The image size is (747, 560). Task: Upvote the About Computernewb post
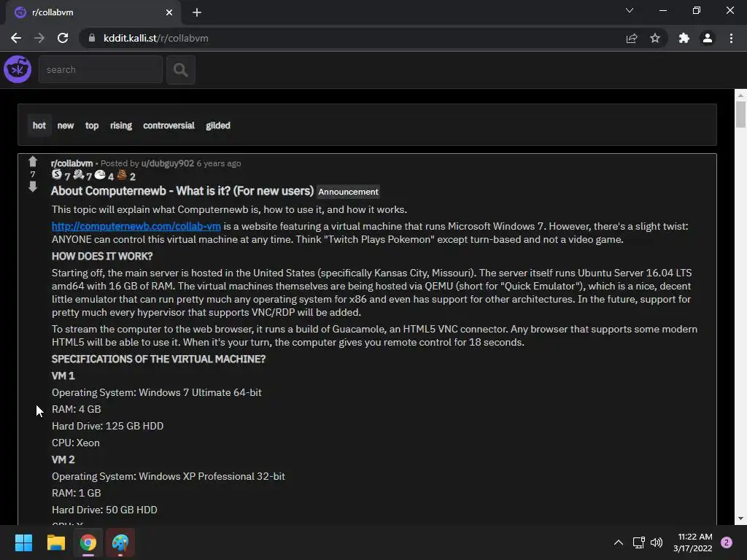click(x=32, y=161)
